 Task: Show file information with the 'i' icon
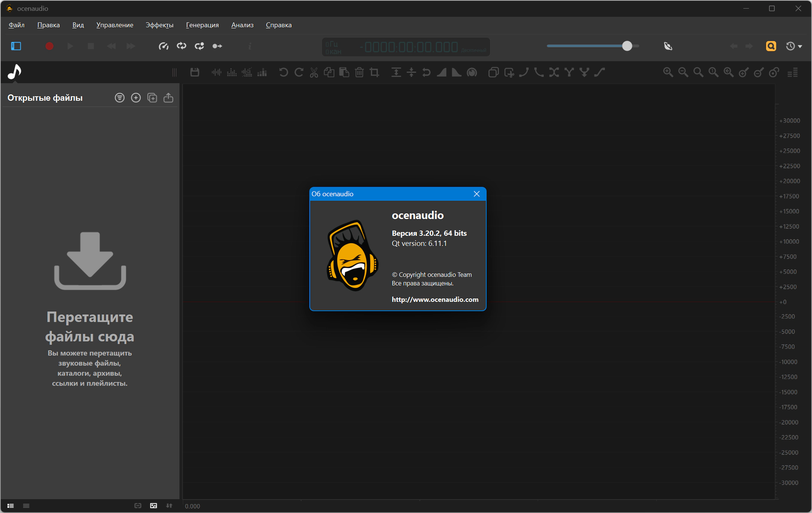point(250,46)
